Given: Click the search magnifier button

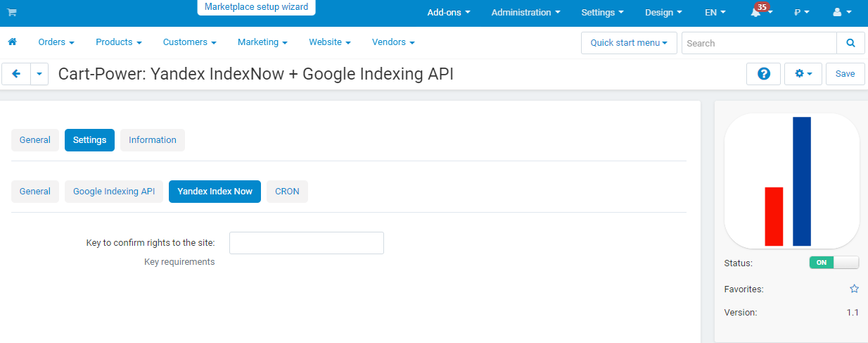Looking at the screenshot, I should (850, 43).
